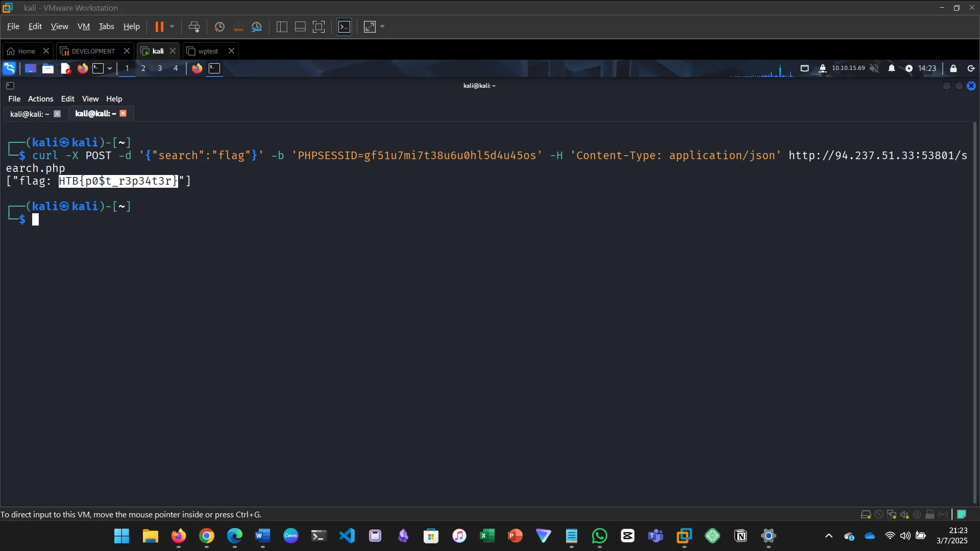The width and height of the screenshot is (980, 551).
Task: Expand the stretch guest dropdown arrow
Action: (x=382, y=27)
